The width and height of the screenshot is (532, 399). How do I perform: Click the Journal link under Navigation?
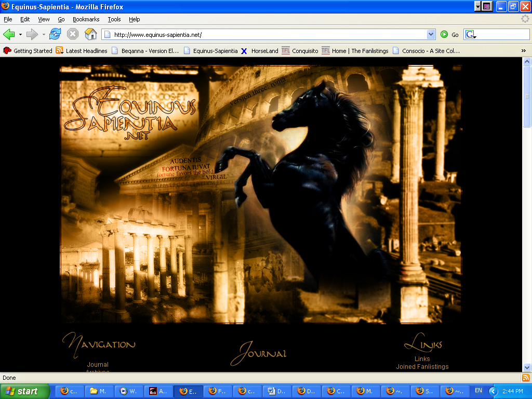pyautogui.click(x=98, y=365)
